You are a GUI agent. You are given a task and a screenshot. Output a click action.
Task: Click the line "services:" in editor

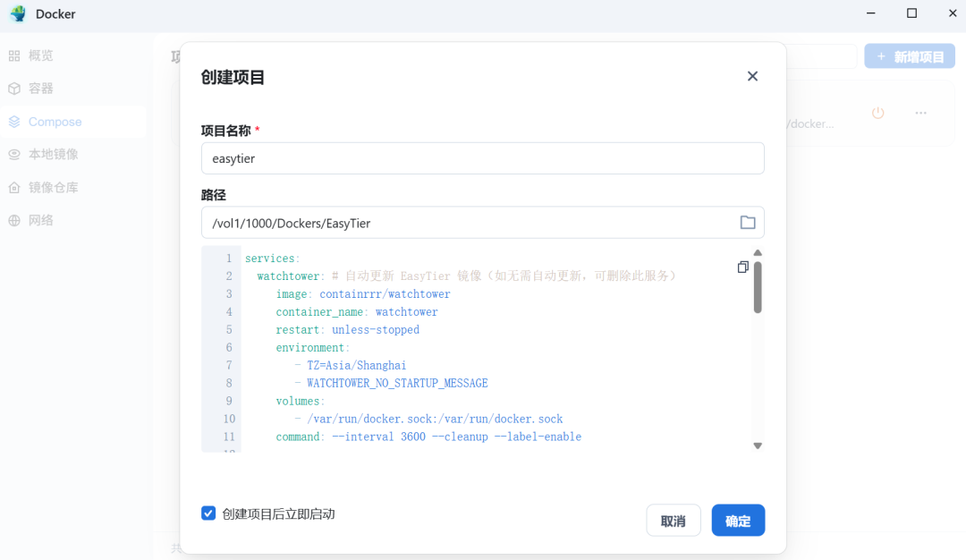[x=272, y=259]
